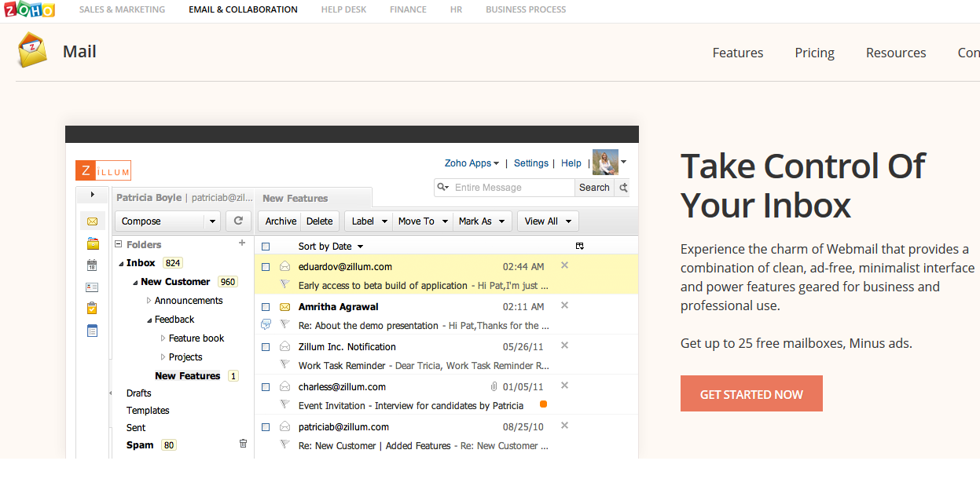Image resolution: width=980 pixels, height=479 pixels.
Task: Open the Mark As dropdown
Action: (x=483, y=221)
